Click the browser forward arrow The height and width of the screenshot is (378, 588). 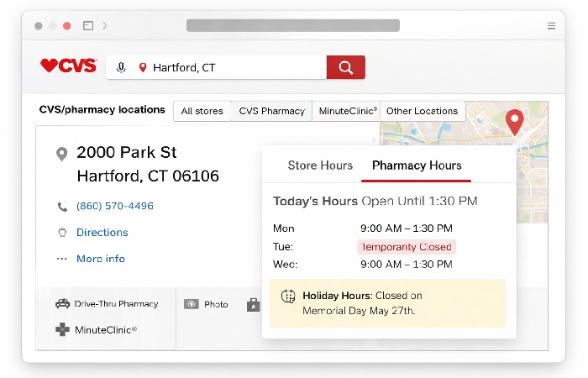coord(105,25)
